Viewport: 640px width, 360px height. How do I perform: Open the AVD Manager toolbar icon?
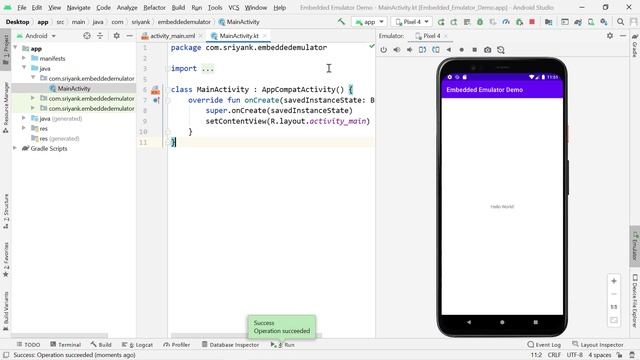591,22
